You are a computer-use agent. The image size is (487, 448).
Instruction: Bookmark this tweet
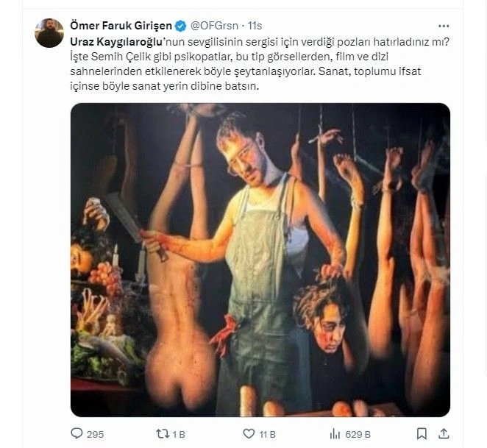(422, 434)
